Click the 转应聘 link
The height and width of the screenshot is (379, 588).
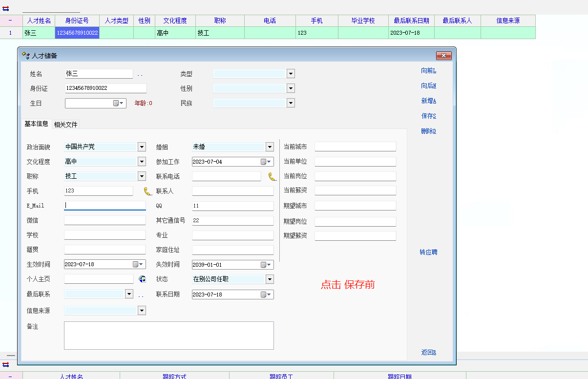click(428, 253)
